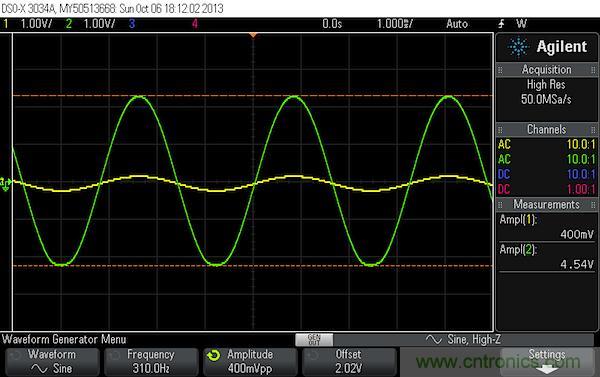Select the Frequency 310.0Hz softkey
Image resolution: width=600 pixels, height=377 pixels.
pos(151,362)
